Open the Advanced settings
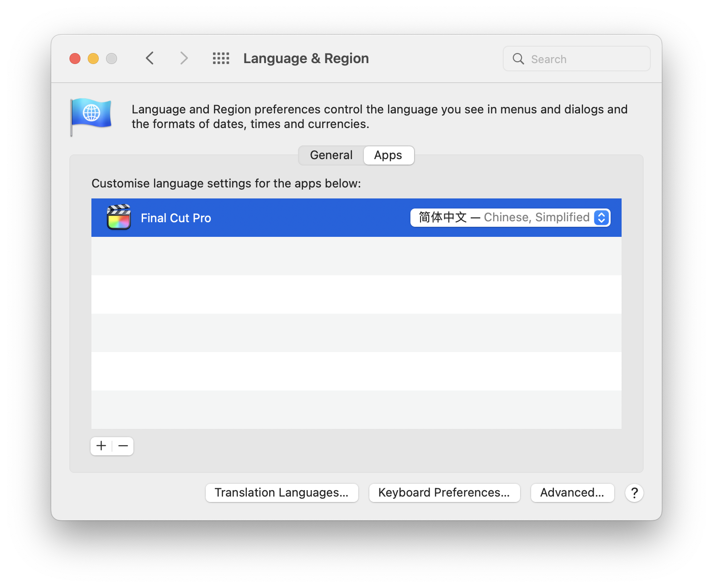 [x=572, y=493]
